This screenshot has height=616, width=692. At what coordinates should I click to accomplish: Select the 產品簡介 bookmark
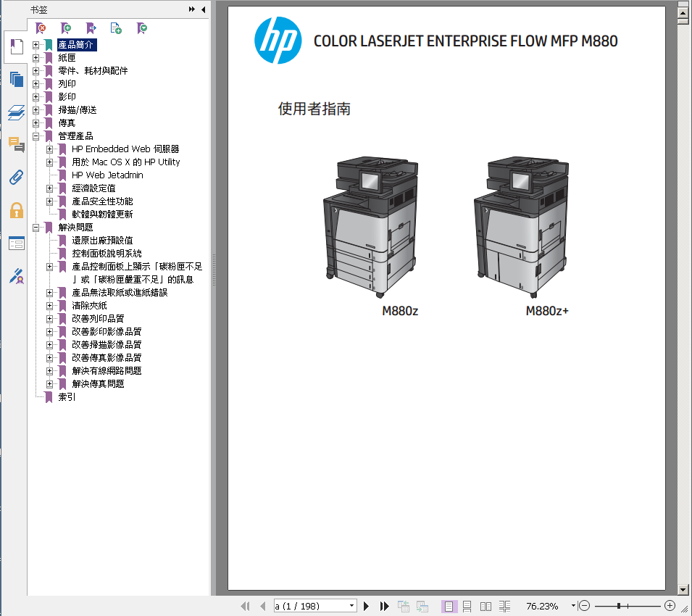tap(75, 45)
